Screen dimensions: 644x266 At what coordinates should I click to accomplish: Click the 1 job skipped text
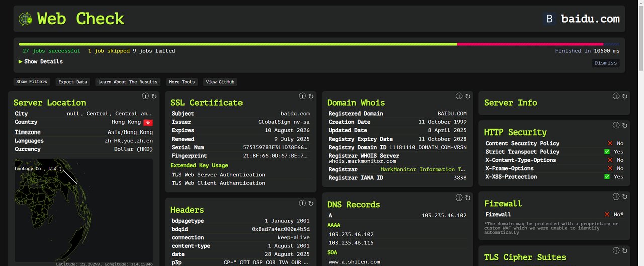click(109, 51)
